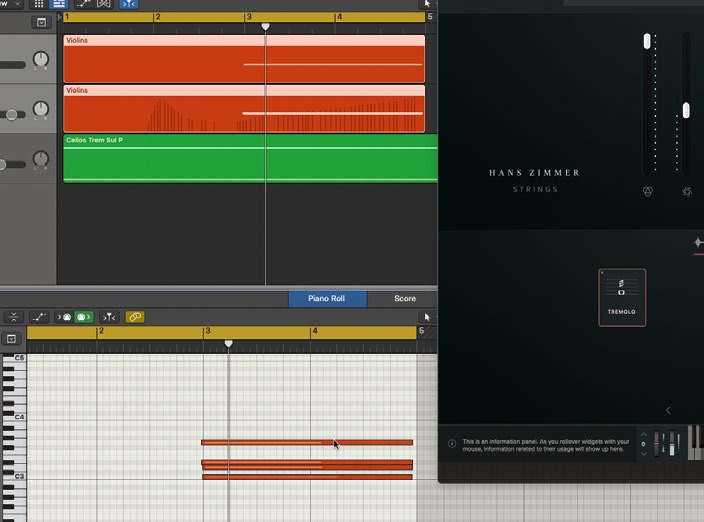The width and height of the screenshot is (704, 522).
Task: Click bar 2 in the tracks ruler
Action: tap(157, 17)
